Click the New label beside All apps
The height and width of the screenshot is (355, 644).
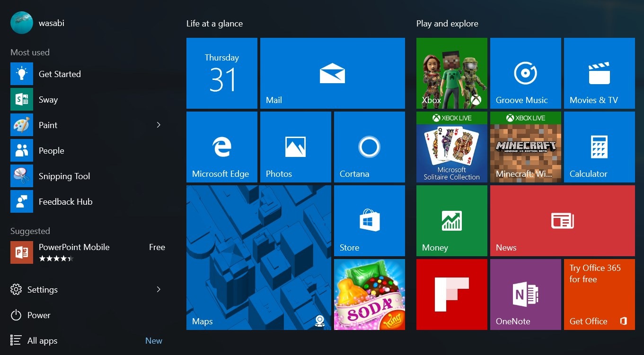154,340
